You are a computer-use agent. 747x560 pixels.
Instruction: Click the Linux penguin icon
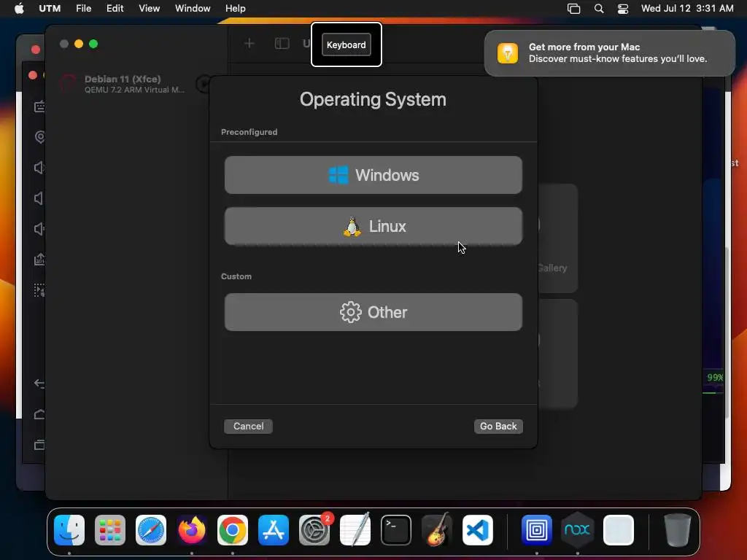[352, 227]
